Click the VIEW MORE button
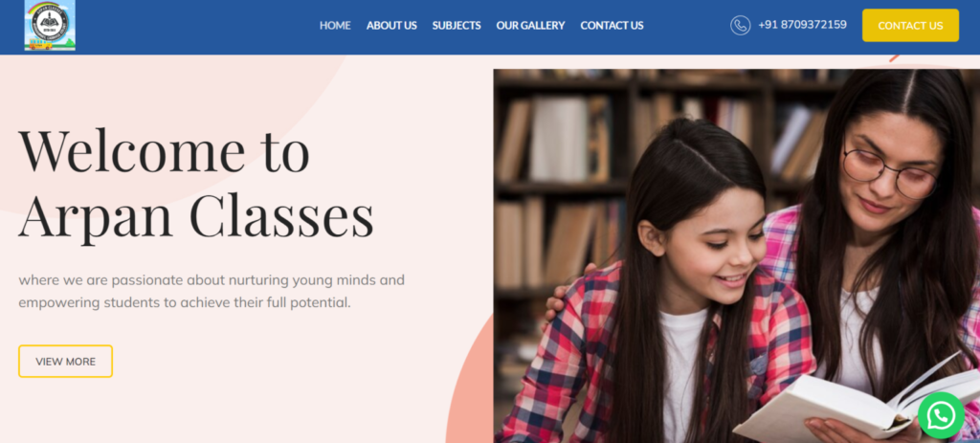980x443 pixels. (66, 361)
